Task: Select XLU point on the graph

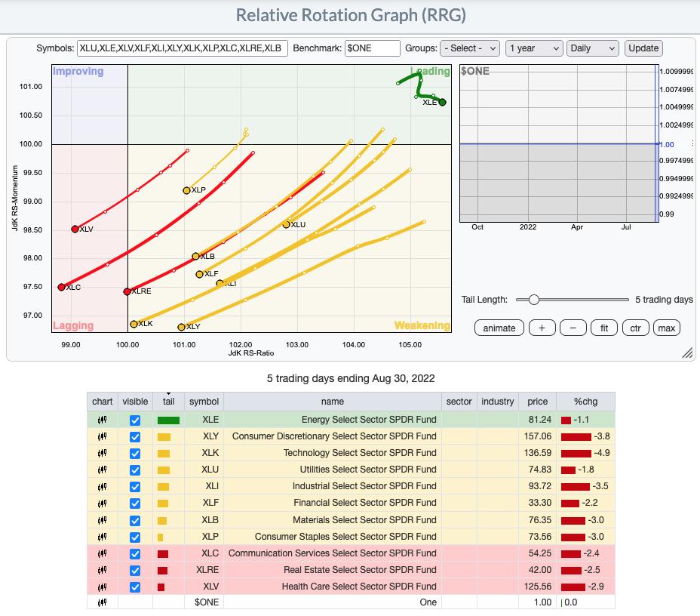Action: [286, 225]
